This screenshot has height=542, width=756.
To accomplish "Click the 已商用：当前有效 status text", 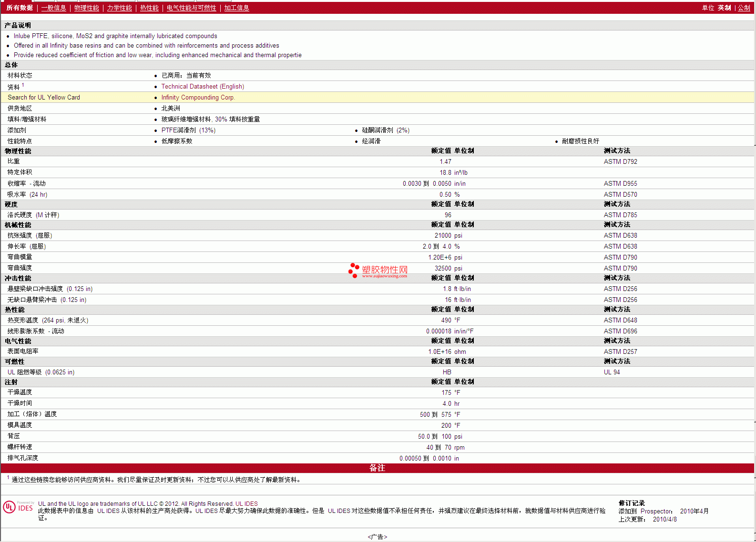I will [186, 76].
